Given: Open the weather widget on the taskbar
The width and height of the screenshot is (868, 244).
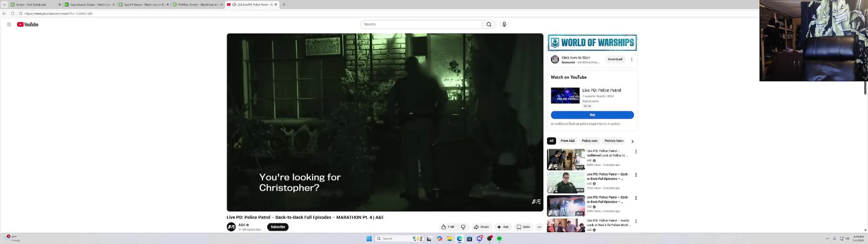Looking at the screenshot, I should 13,239.
